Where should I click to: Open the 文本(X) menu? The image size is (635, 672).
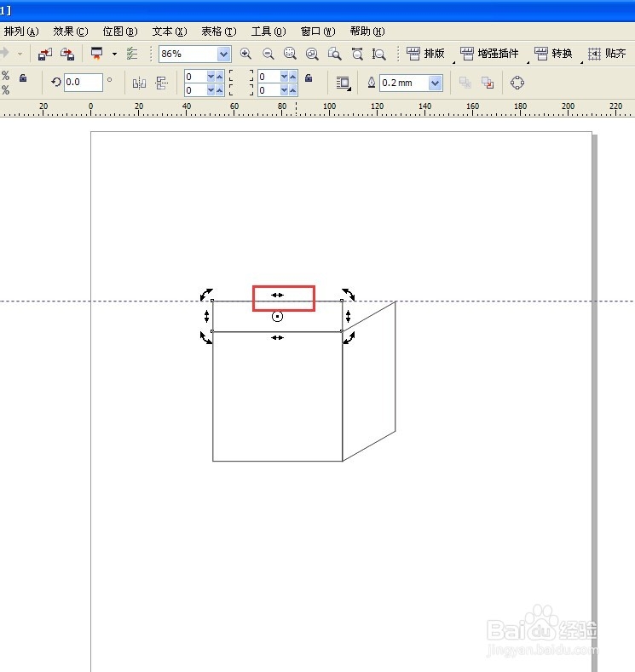point(170,32)
